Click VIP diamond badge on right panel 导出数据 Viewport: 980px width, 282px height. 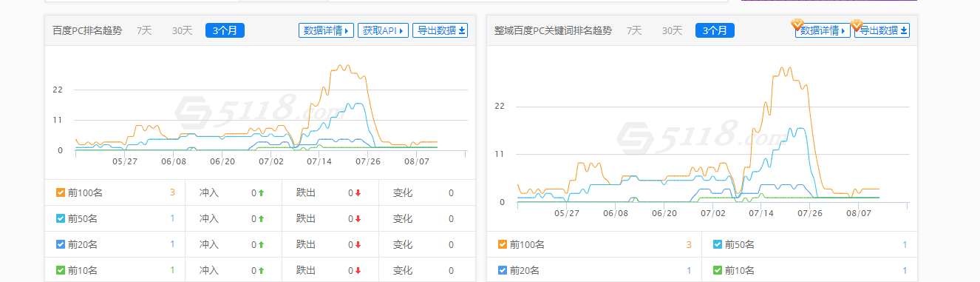857,24
